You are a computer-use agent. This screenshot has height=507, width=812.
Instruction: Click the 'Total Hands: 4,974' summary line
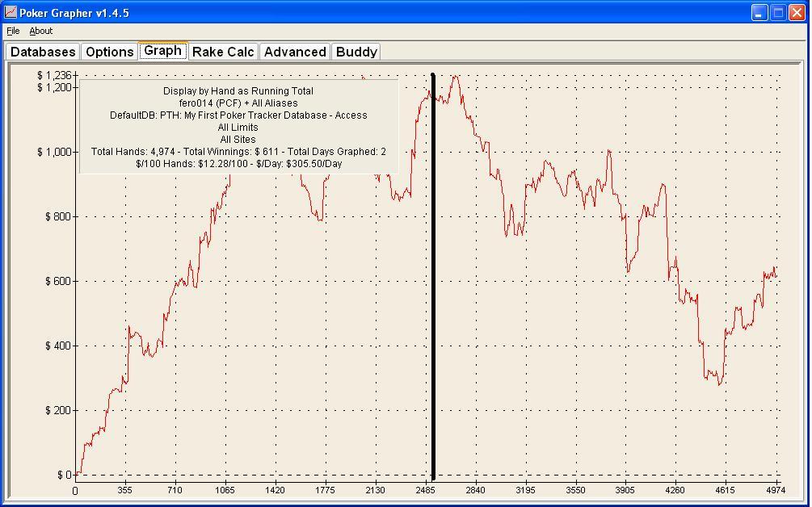[238, 152]
